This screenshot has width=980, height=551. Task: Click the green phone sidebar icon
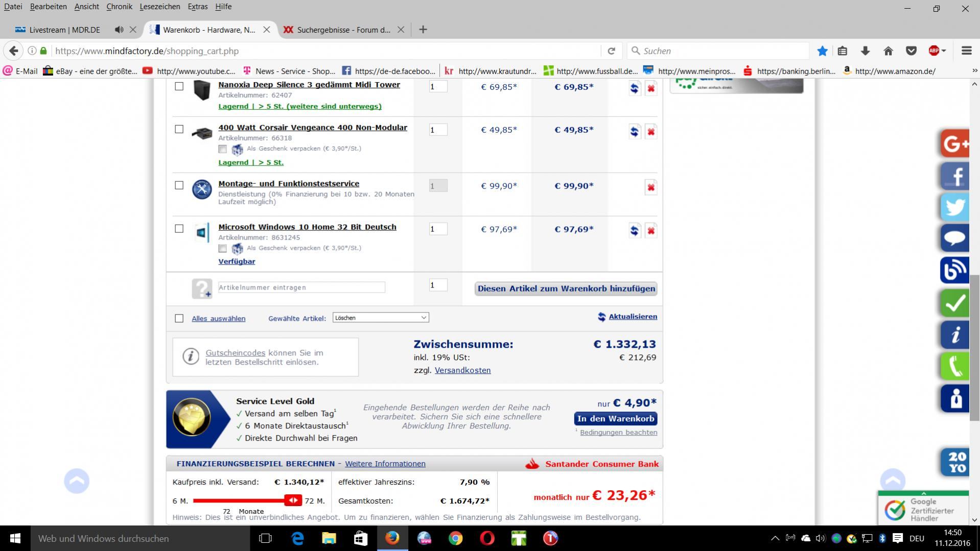955,366
